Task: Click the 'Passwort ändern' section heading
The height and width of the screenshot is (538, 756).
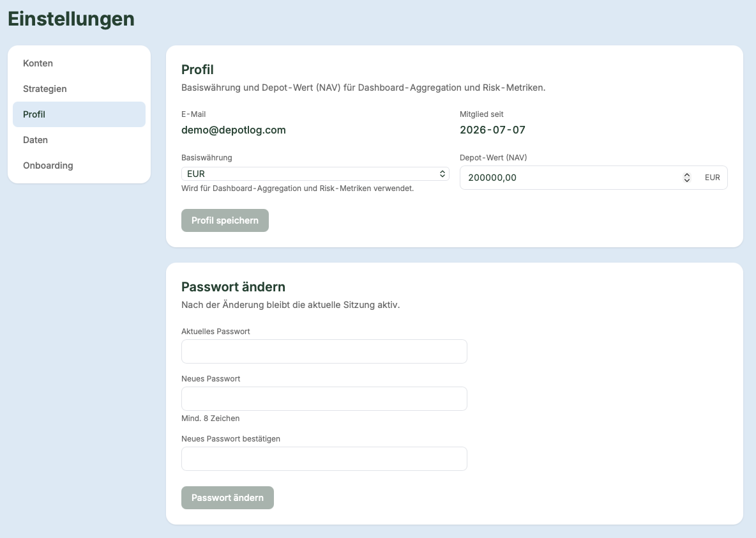Action: [233, 287]
